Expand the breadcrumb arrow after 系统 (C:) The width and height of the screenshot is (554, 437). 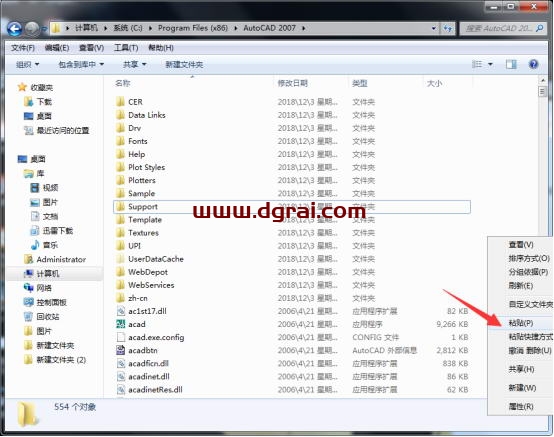tap(150, 28)
